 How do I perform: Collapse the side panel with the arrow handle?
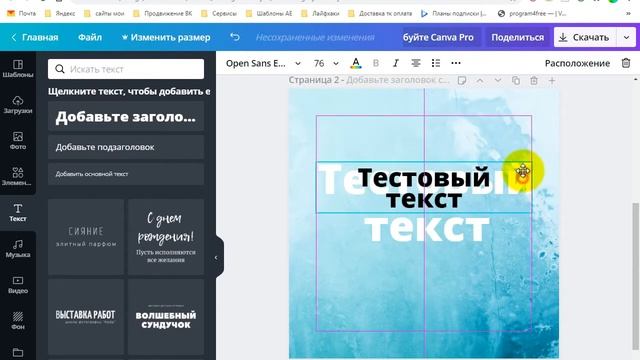pyautogui.click(x=216, y=258)
